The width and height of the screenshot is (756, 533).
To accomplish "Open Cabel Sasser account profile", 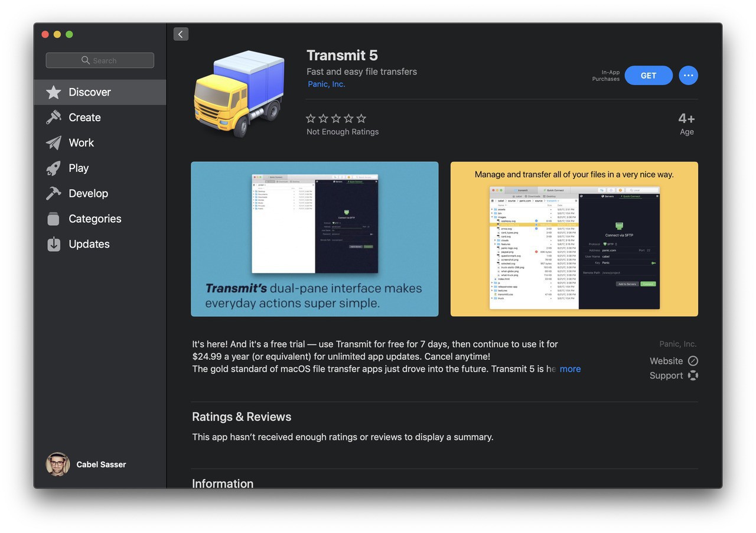I will click(86, 464).
